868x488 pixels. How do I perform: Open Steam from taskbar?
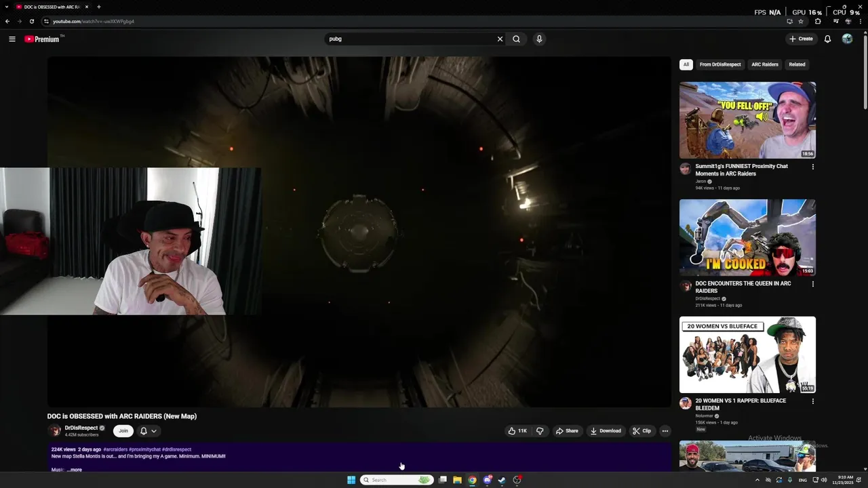click(502, 480)
